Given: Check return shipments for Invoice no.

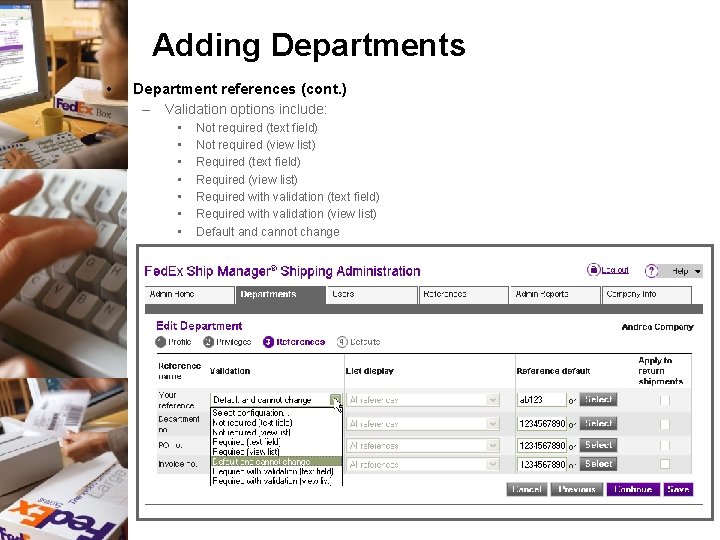Looking at the screenshot, I should (664, 464).
